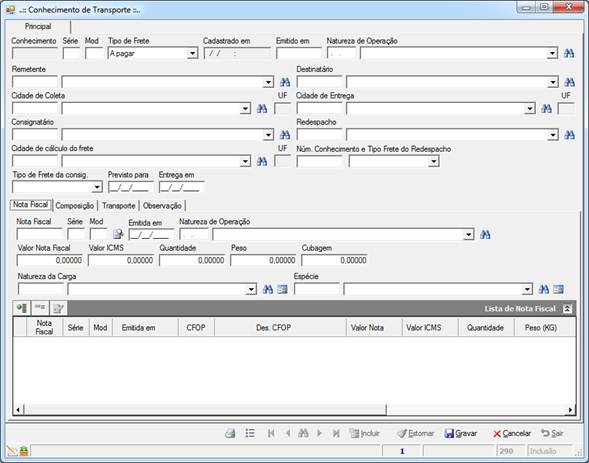This screenshot has width=589, height=463.
Task: Search Cidade de cálculo do frete with binoculars icon
Action: pyautogui.click(x=262, y=161)
